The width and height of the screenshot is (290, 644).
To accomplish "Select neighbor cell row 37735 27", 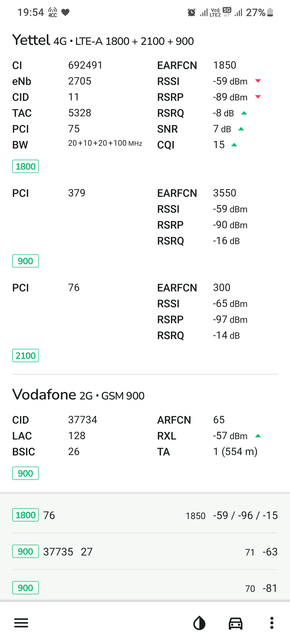I will click(x=145, y=552).
